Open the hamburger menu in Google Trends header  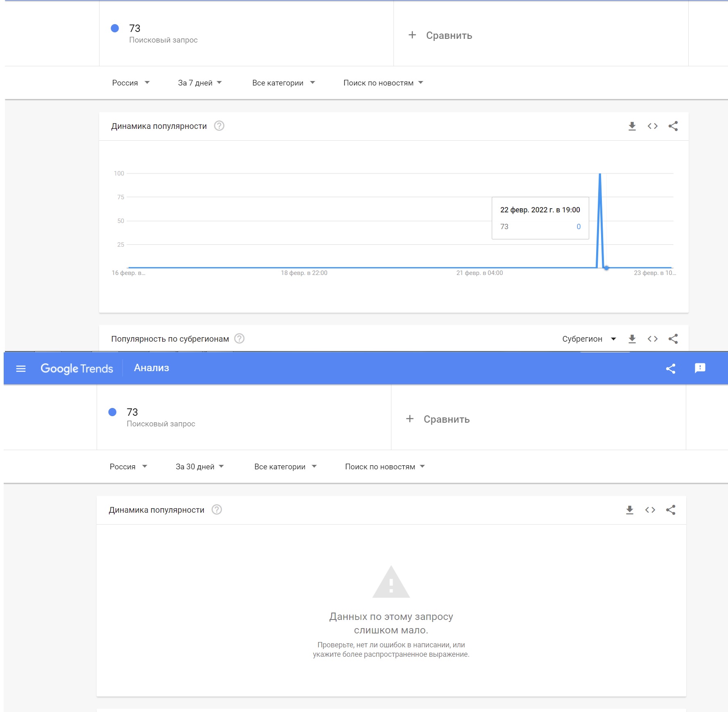pos(21,369)
